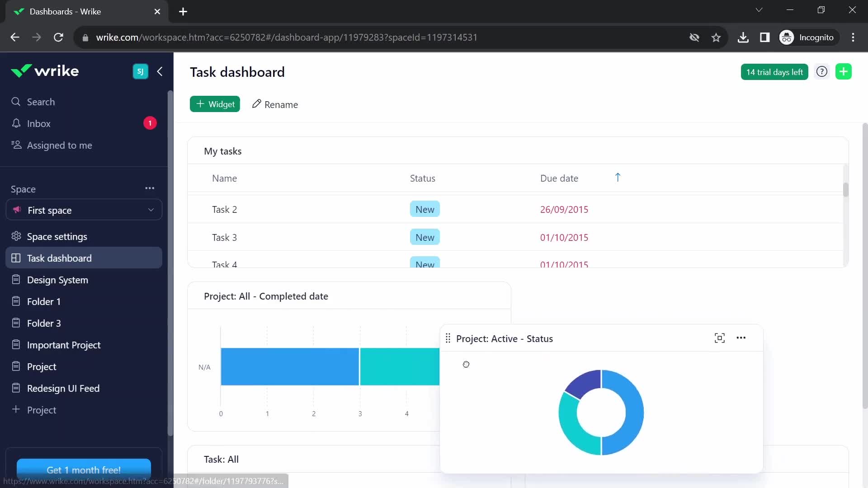Open the help question mark icon
This screenshot has width=868, height=488.
[822, 71]
